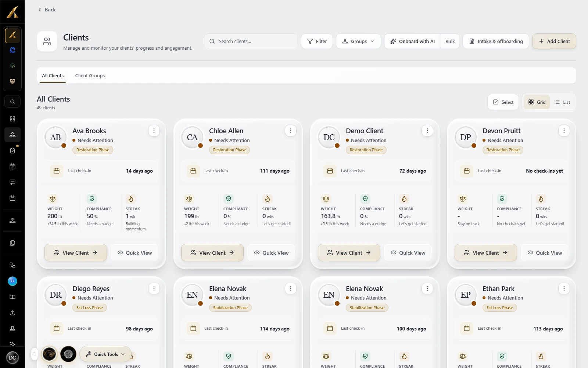588x368 pixels.
Task: Click Ava Brooks Restoration Phase badge
Action: (x=93, y=150)
